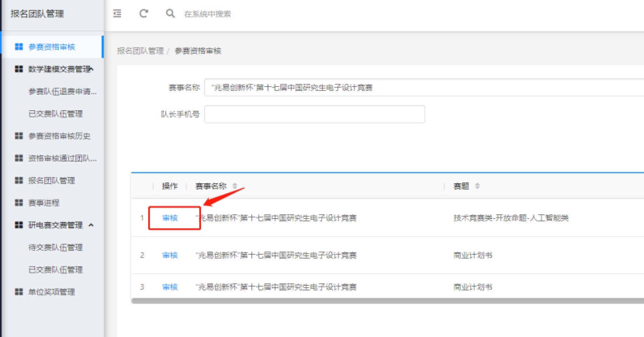Click the 队长手机号 input field
The height and width of the screenshot is (337, 644).
point(314,115)
